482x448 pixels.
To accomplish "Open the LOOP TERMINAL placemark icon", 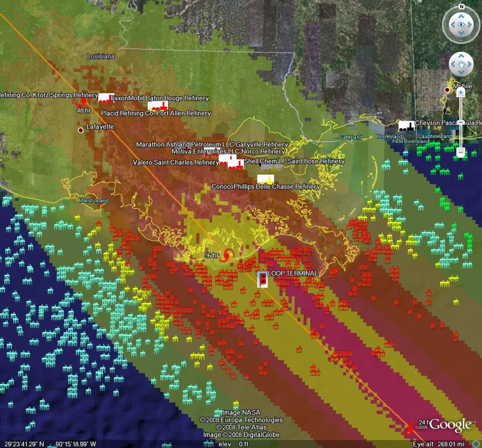I will coord(262,279).
